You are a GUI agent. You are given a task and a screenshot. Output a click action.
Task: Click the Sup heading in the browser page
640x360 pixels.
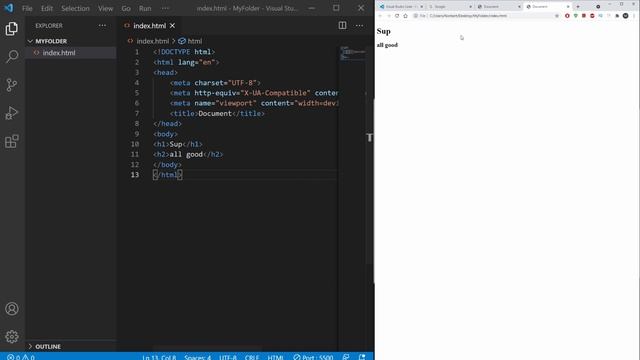pos(383,31)
